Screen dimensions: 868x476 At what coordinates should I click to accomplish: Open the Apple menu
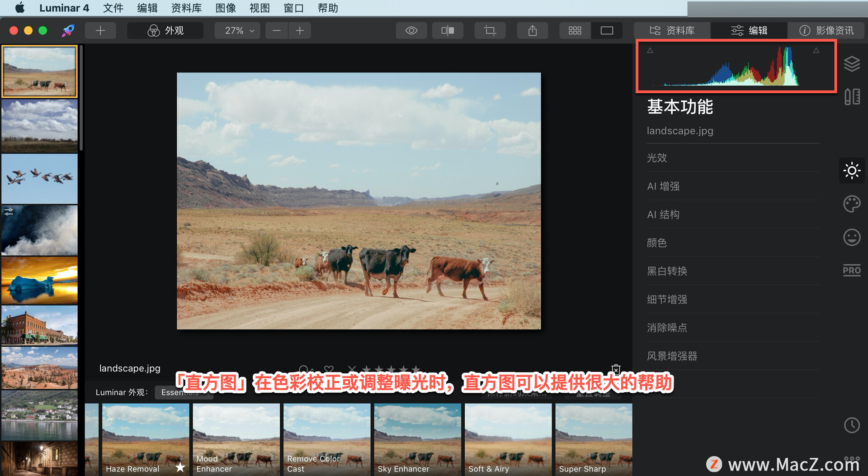click(20, 8)
